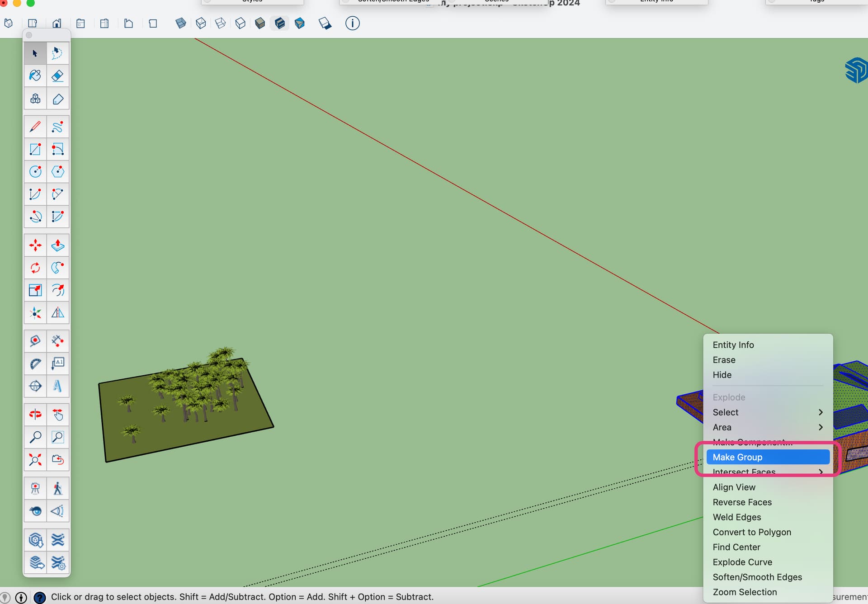Open Model Info from top toolbar

click(352, 23)
